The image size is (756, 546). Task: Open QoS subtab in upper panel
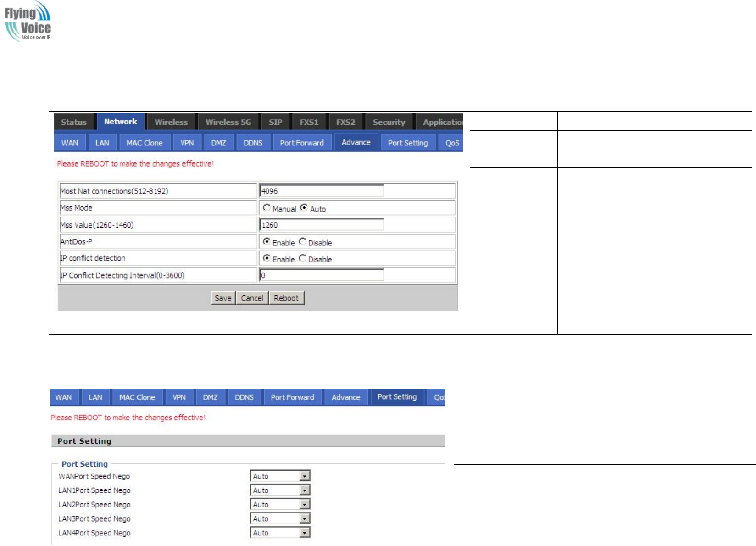(x=451, y=143)
